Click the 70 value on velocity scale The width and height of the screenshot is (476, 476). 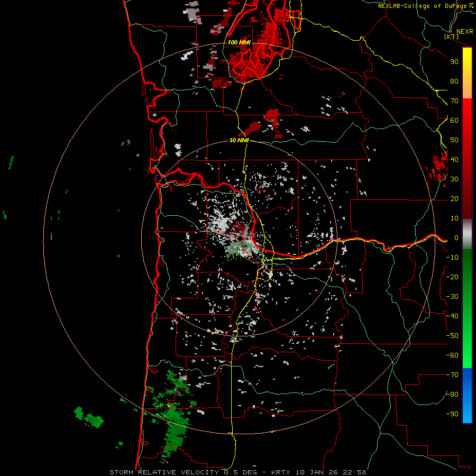coord(454,101)
